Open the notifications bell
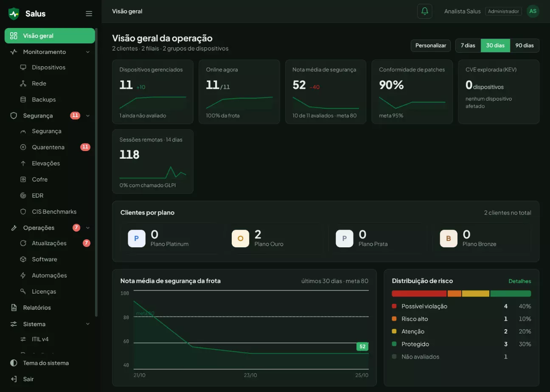 424,11
